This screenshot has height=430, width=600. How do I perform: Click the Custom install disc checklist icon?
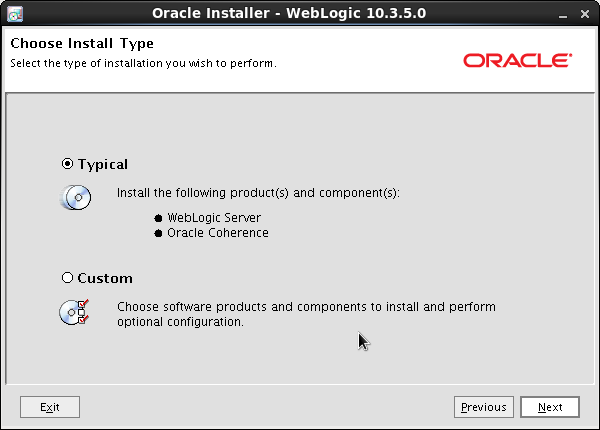coord(74,312)
